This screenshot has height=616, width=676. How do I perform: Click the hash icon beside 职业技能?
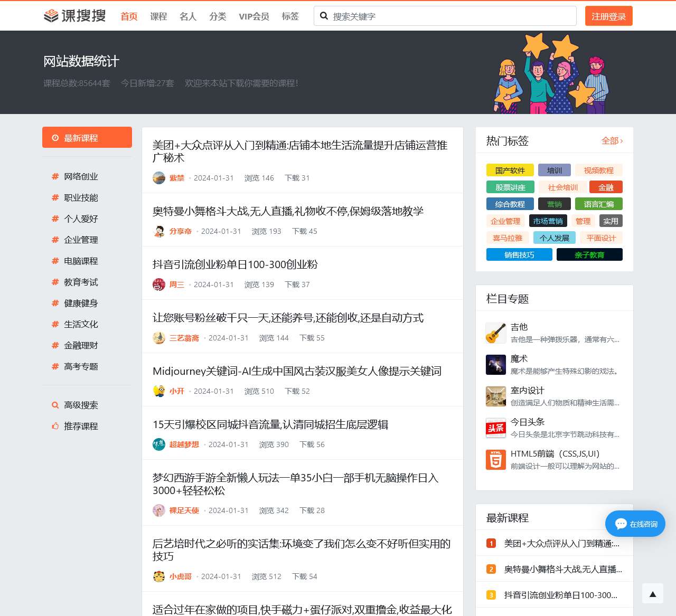coord(55,197)
